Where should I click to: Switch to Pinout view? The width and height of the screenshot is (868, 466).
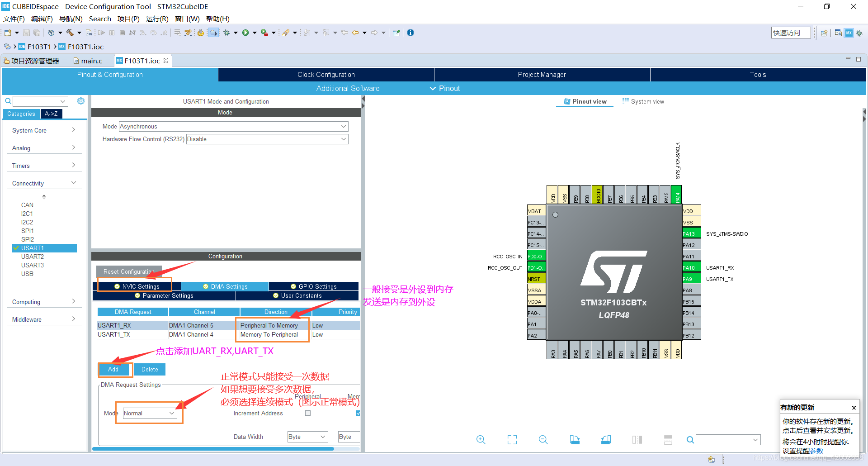tap(585, 101)
